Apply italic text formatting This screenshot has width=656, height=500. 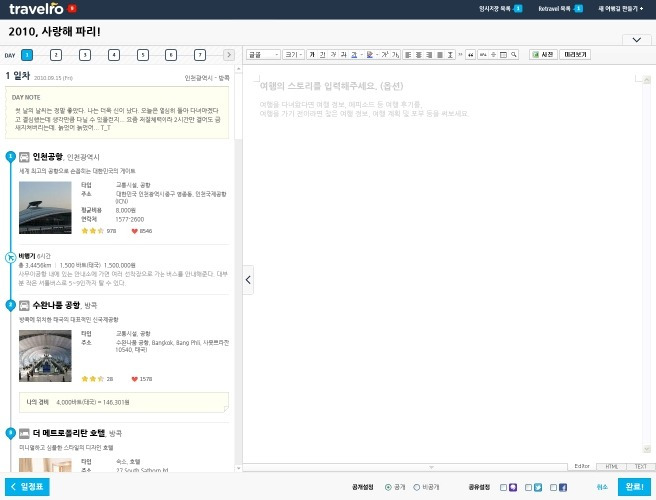pos(333,55)
